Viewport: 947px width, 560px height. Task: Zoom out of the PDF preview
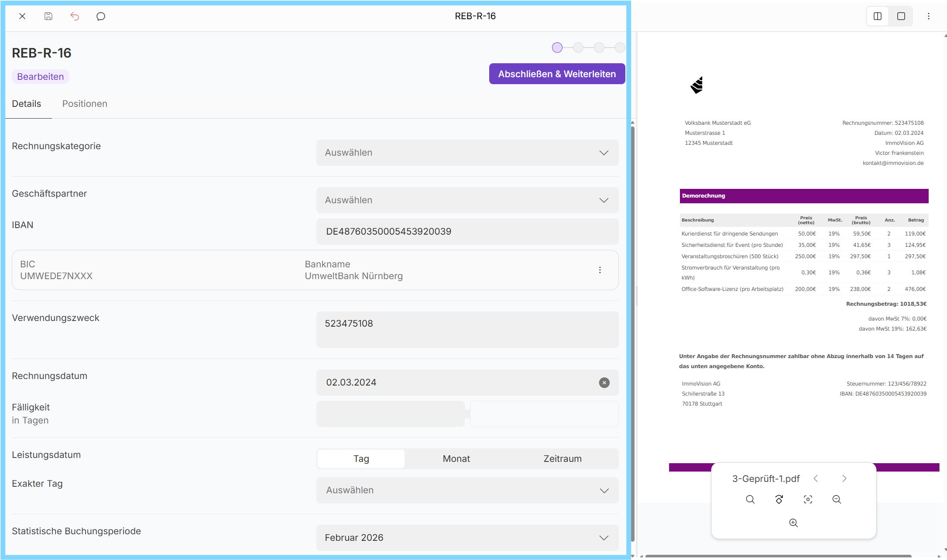[x=837, y=499]
